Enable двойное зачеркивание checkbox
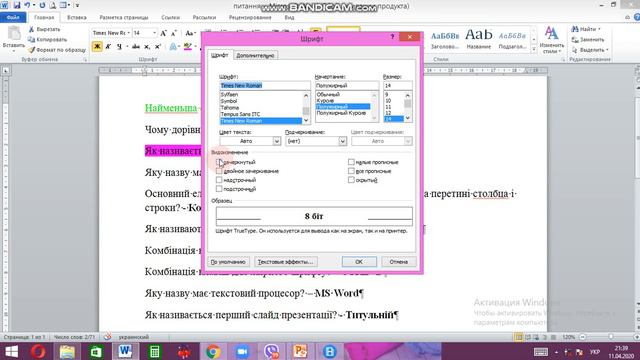The height and width of the screenshot is (360, 640). [x=219, y=171]
